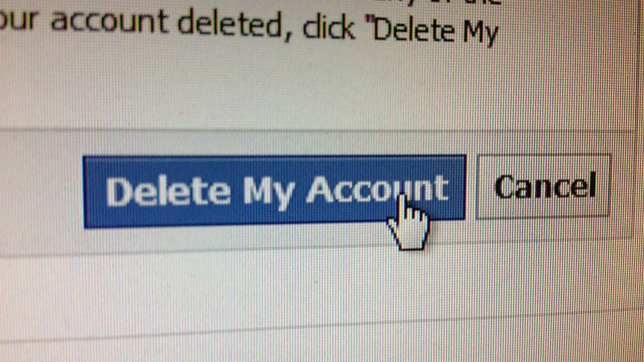644x362 pixels.
Task: Confirm deletion with the blue Delete My Account button
Action: (x=274, y=191)
